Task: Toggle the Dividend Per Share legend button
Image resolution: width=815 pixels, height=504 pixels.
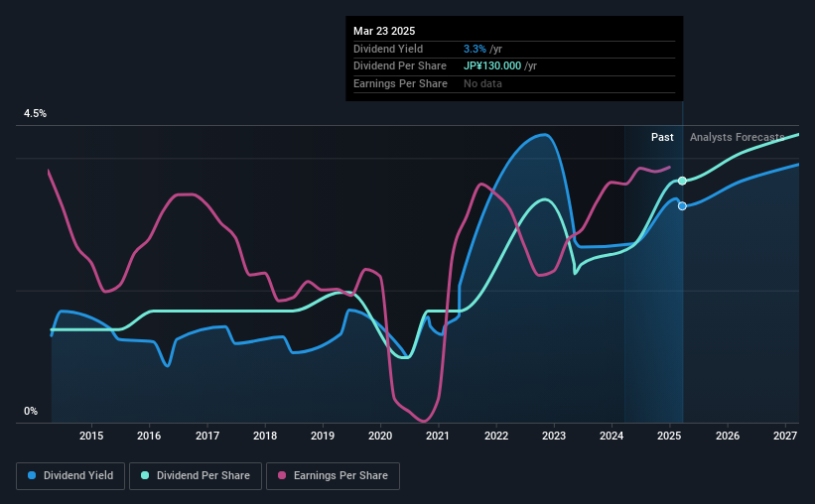Action: 196,476
